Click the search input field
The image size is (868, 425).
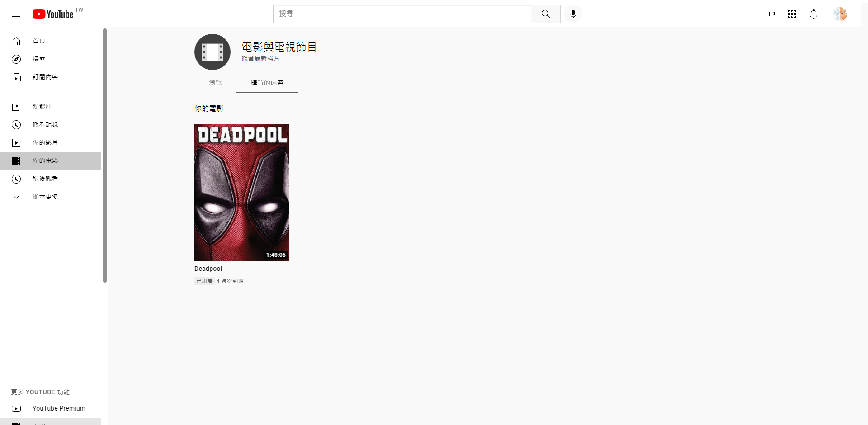tap(402, 14)
